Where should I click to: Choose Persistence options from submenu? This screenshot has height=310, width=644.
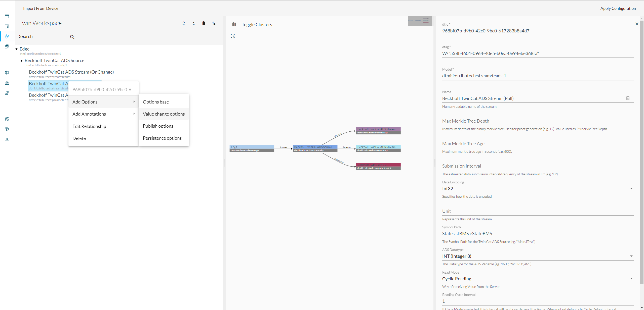pos(164,138)
